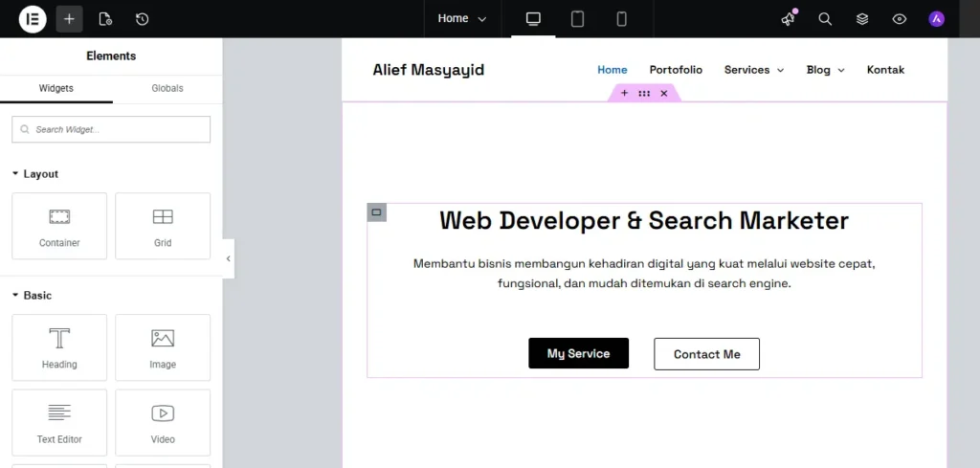Switch to the Widgets tab
Image resolution: width=980 pixels, height=468 pixels.
click(56, 88)
